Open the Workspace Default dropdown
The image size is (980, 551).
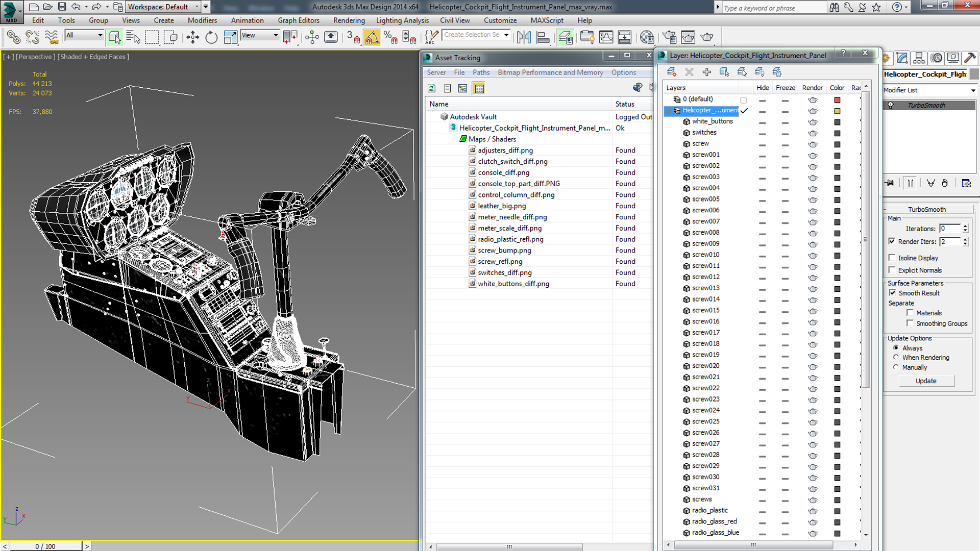point(163,7)
